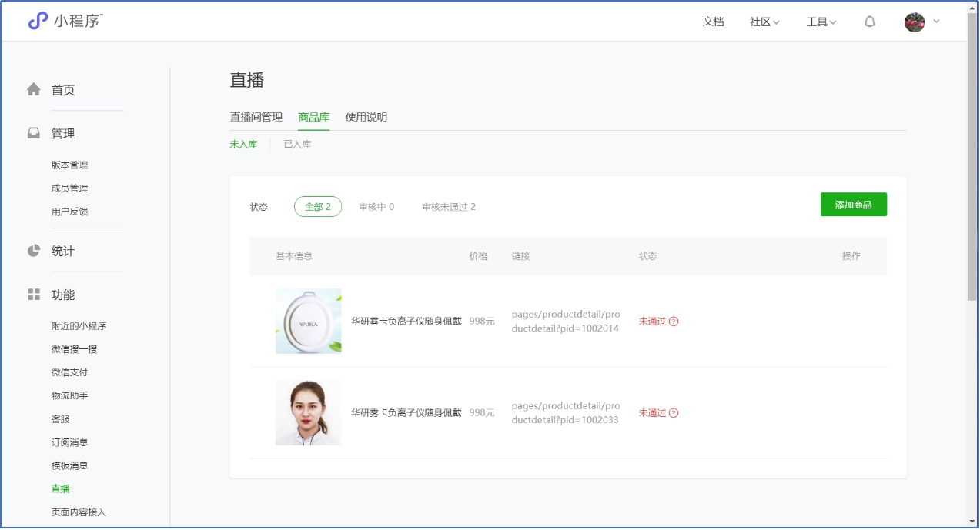Click the 状态 column header
This screenshot has height=530, width=980.
pyautogui.click(x=648, y=256)
